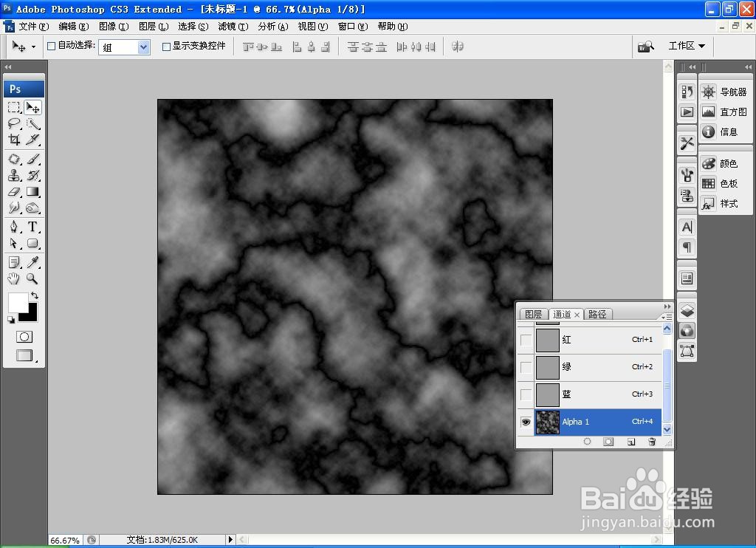Select the Magic Wand tool

pyautogui.click(x=32, y=123)
